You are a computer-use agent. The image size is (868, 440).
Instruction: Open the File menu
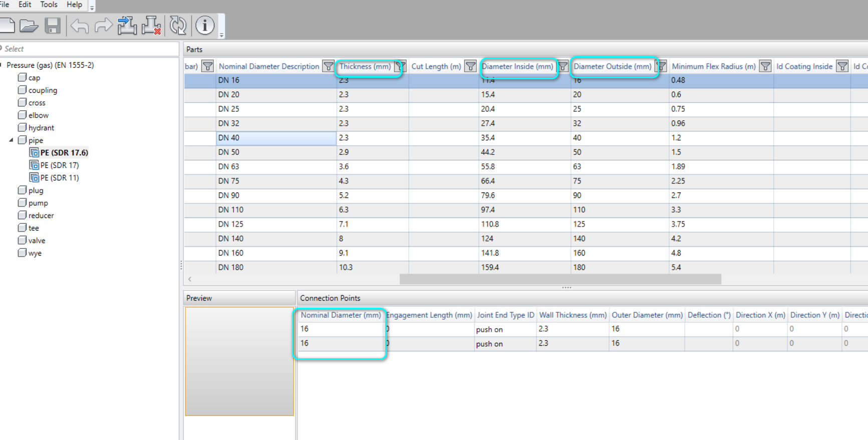click(x=5, y=5)
